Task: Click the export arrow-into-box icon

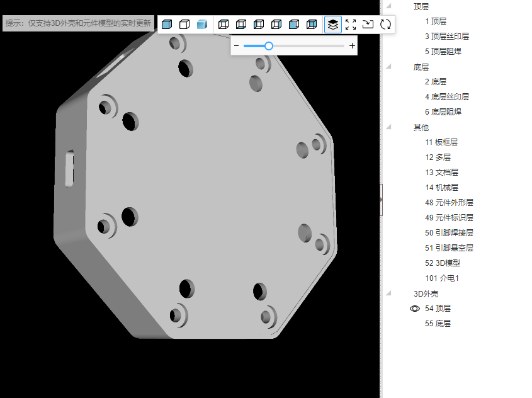Action: [368, 25]
